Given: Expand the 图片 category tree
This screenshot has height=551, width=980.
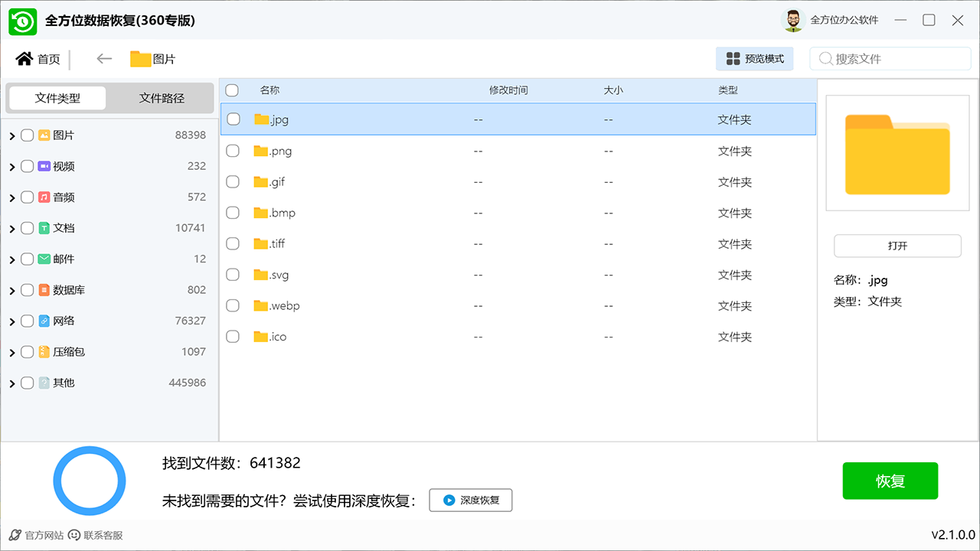Looking at the screenshot, I should (12, 135).
